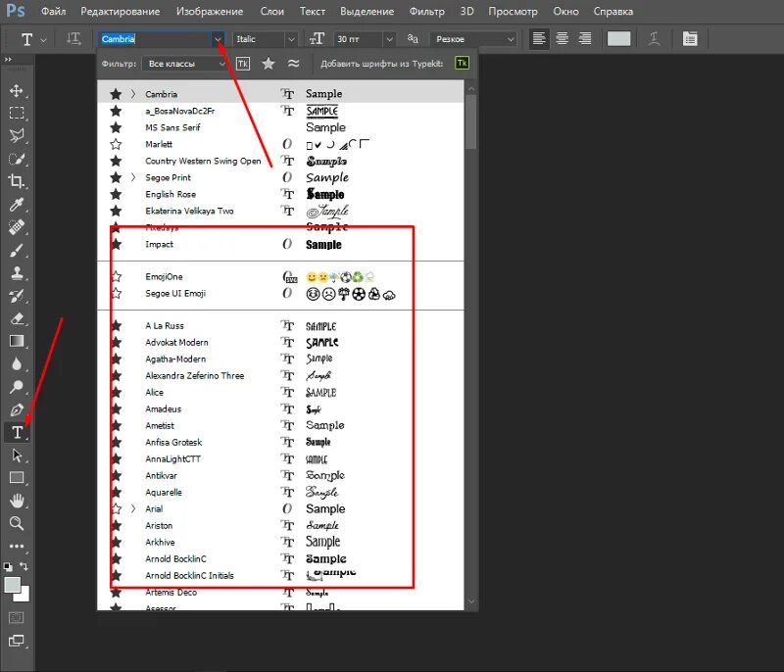Viewport: 784px width, 672px height.
Task: Open the Файл menu
Action: point(53,11)
